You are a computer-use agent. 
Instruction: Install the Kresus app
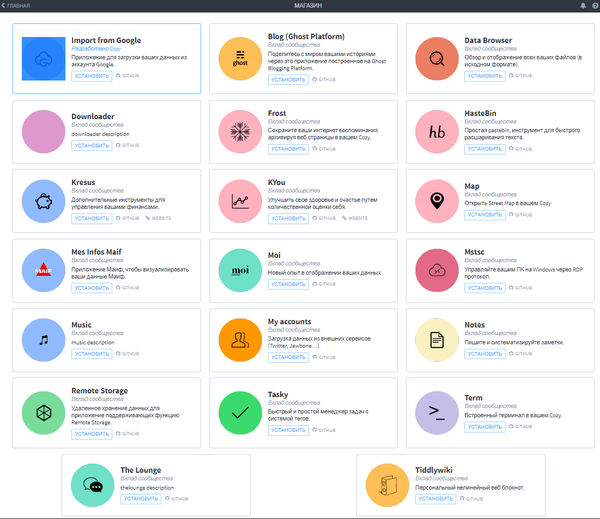tap(92, 218)
